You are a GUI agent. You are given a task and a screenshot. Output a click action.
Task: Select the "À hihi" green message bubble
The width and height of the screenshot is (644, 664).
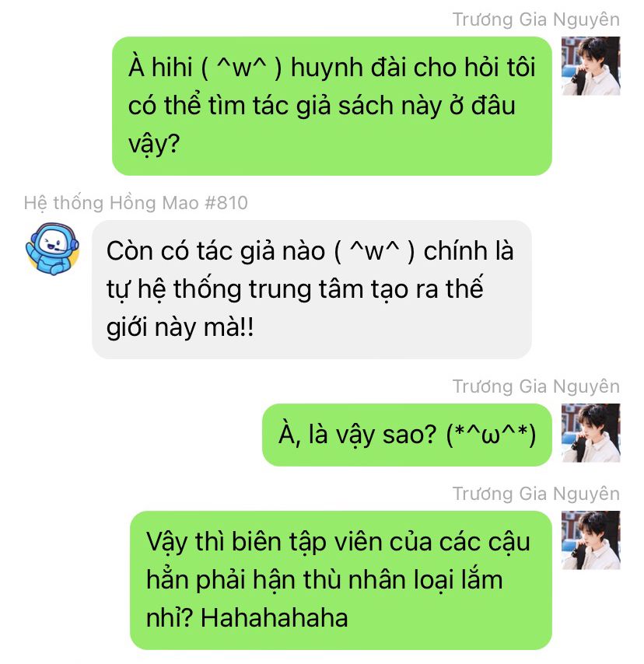click(332, 106)
